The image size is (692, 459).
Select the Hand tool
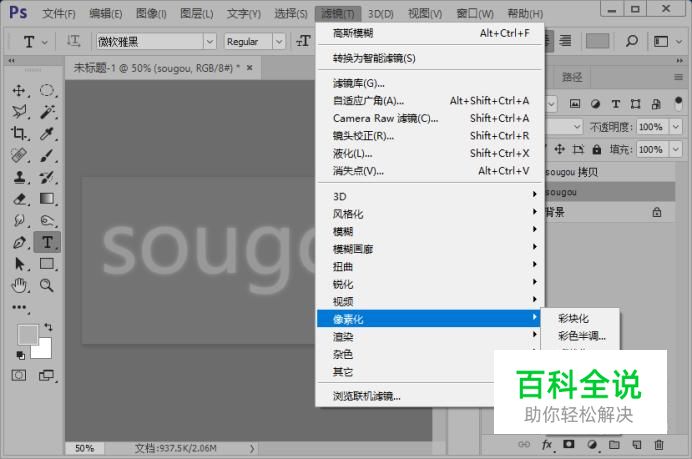19,286
